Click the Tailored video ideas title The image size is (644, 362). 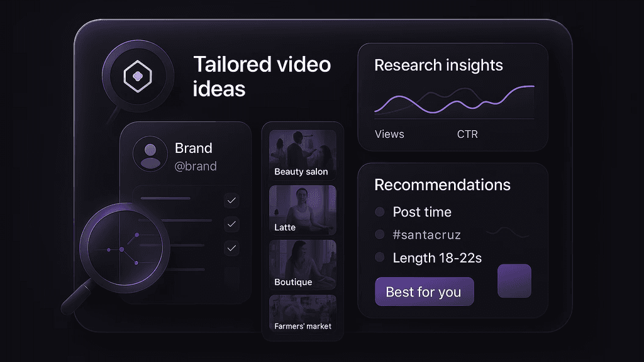point(262,77)
